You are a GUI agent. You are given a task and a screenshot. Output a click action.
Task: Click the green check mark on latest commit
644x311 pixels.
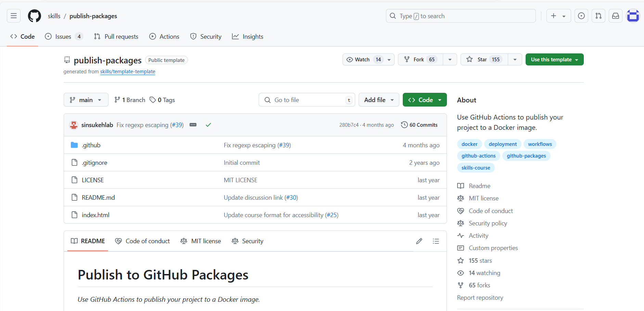pyautogui.click(x=208, y=125)
